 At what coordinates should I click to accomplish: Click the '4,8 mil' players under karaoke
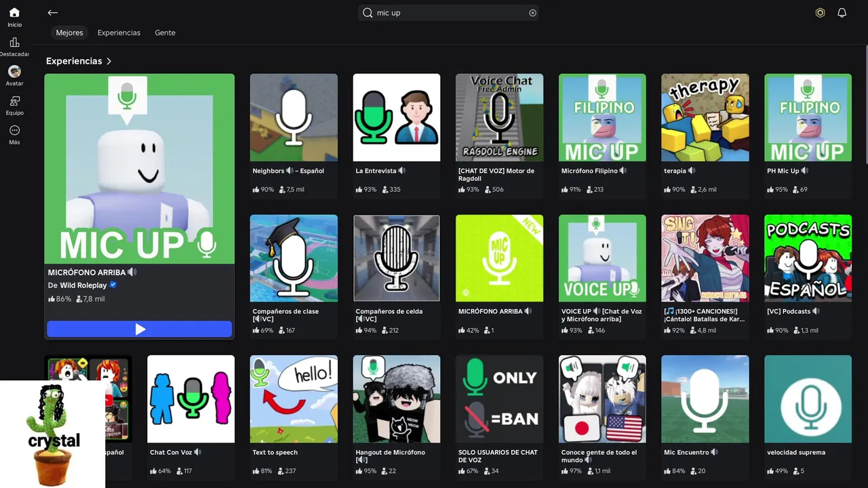click(707, 331)
